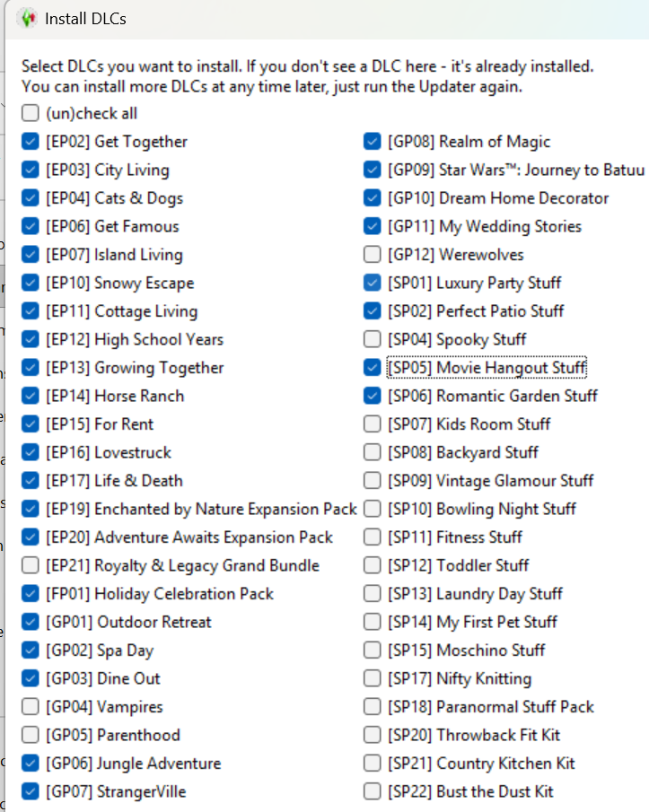Viewport: 649px width, 812px height.
Task: Uncheck [GP07] StrangerVille
Action: click(x=30, y=791)
